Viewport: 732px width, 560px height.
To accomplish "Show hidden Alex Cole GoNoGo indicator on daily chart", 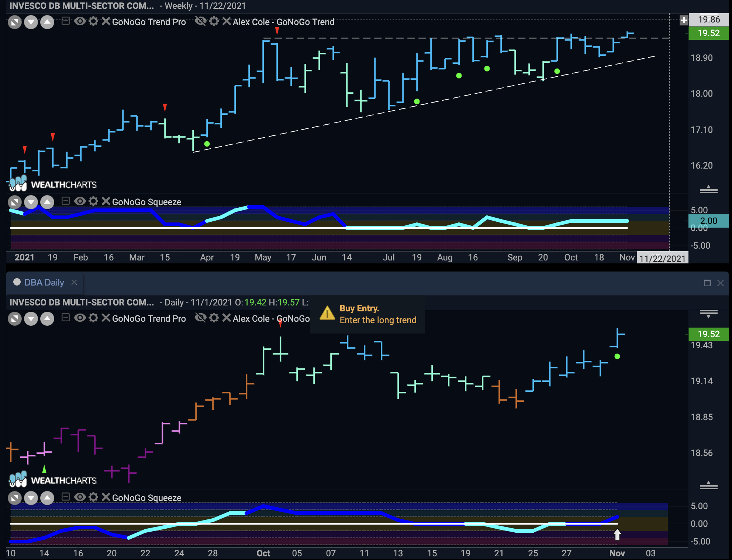I will click(200, 318).
